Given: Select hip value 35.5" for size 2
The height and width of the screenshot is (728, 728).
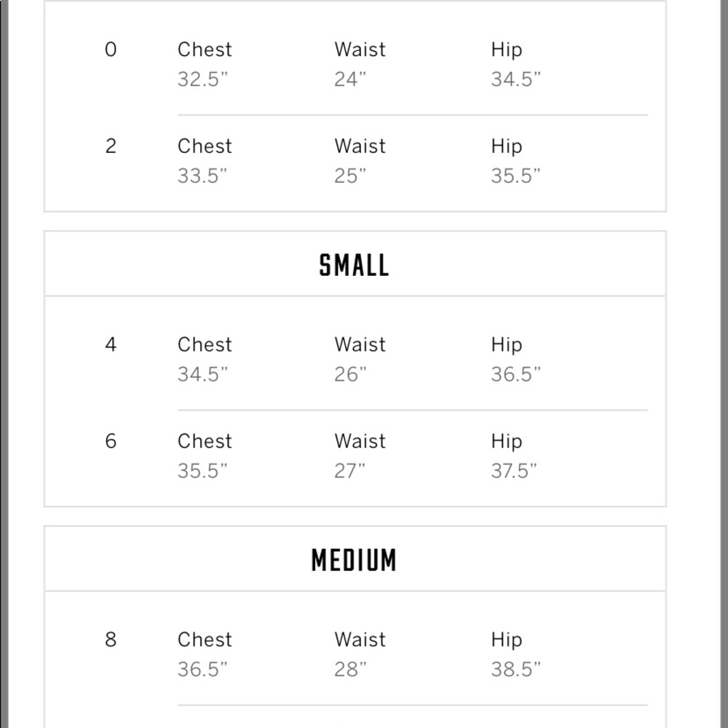Looking at the screenshot, I should point(516,176).
